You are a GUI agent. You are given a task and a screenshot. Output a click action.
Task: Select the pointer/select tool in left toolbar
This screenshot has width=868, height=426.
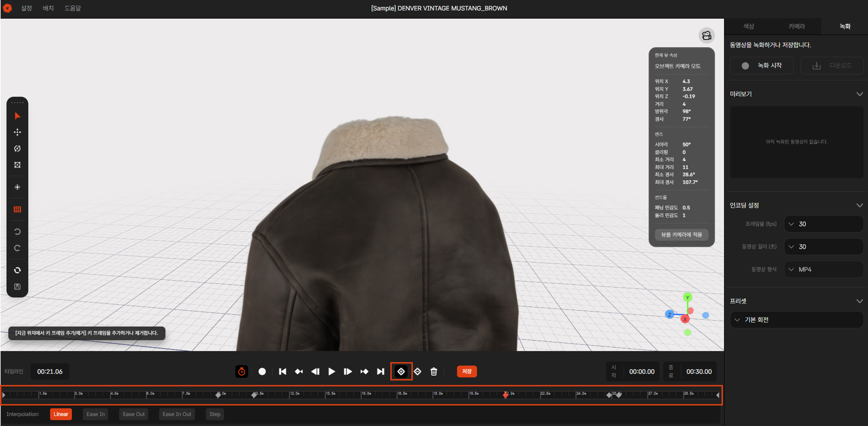[x=17, y=116]
